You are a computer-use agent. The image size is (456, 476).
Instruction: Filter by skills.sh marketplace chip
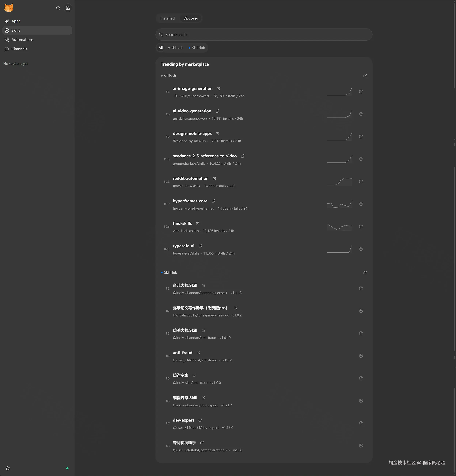(x=176, y=48)
